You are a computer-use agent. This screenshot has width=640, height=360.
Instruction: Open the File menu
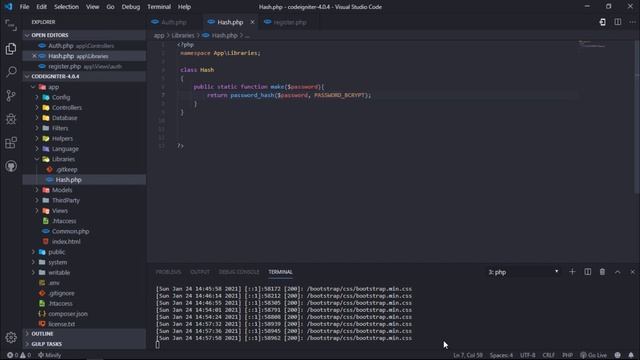tap(24, 7)
